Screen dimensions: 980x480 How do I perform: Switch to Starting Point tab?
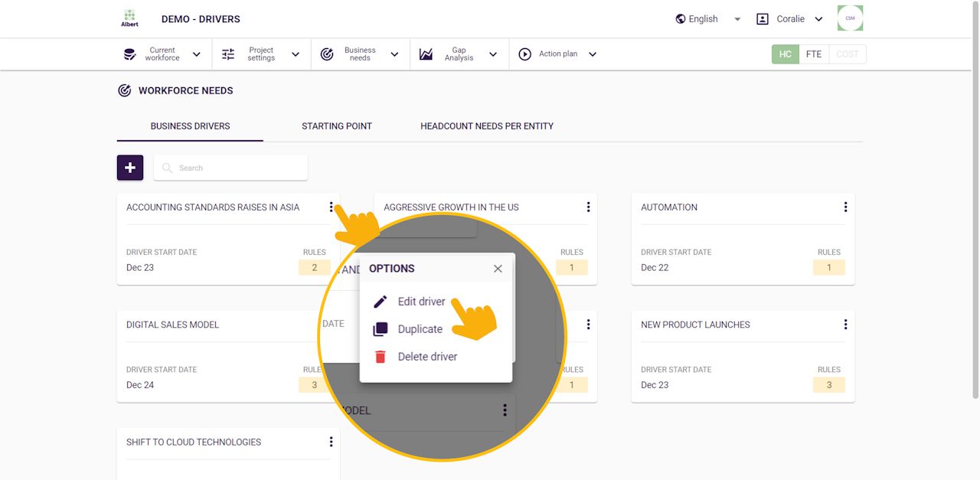tap(337, 126)
